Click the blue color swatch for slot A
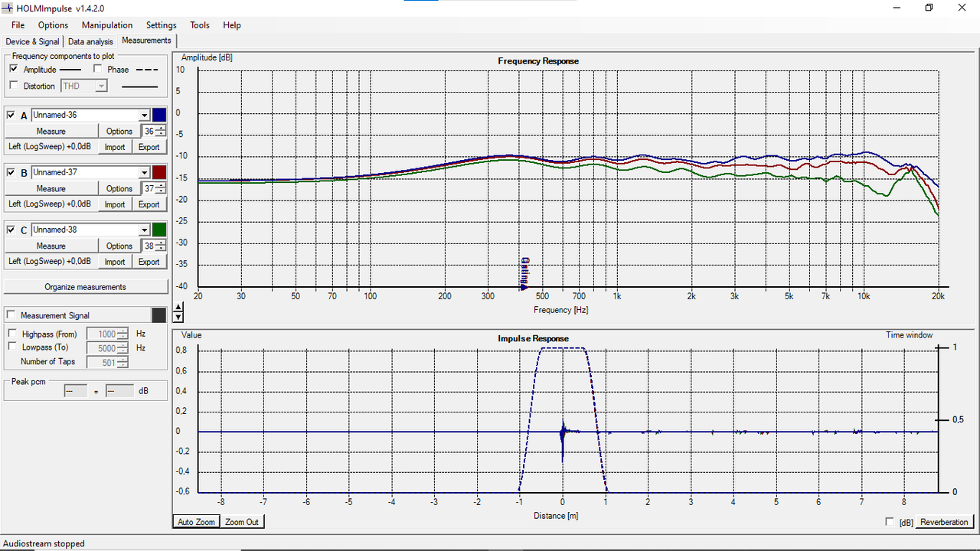 (x=159, y=115)
